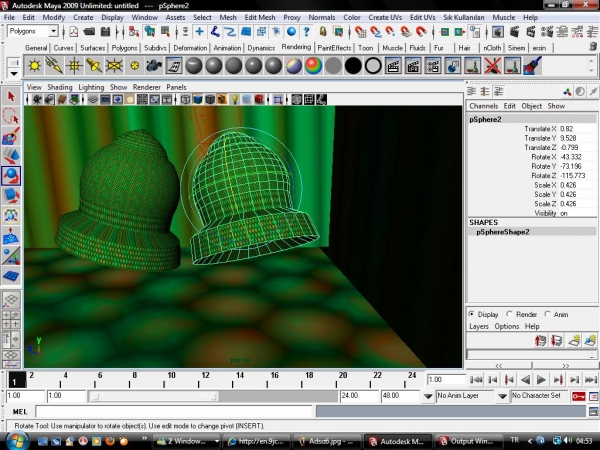Choose the Move tool
The width and height of the screenshot is (600, 450).
click(x=11, y=156)
